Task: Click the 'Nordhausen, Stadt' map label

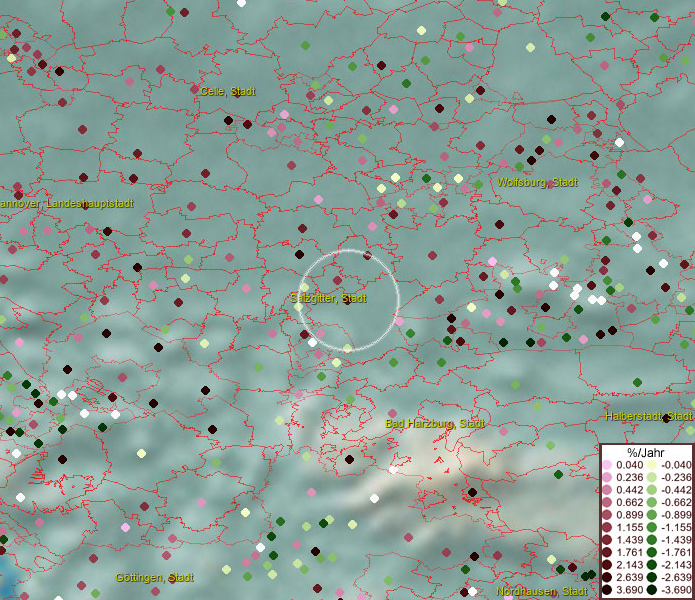Action: tap(542, 591)
